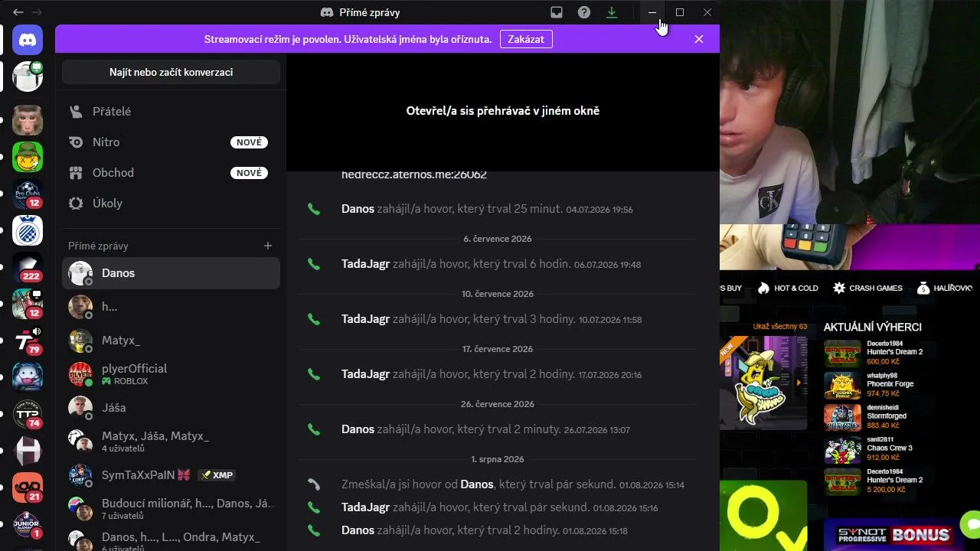Click Danos in the 25 minut call entry

(x=358, y=209)
